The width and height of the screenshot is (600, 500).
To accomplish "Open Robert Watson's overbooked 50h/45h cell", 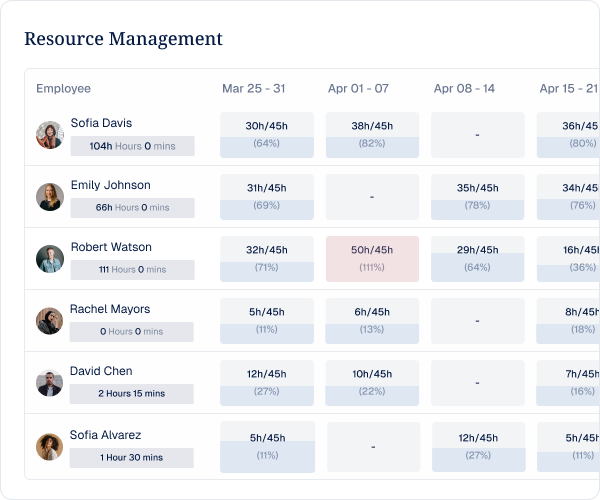I will point(372,259).
